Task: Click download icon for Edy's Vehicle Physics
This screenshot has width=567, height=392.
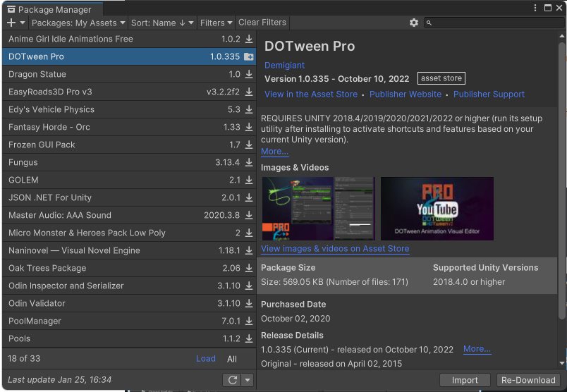Action: pyautogui.click(x=249, y=109)
